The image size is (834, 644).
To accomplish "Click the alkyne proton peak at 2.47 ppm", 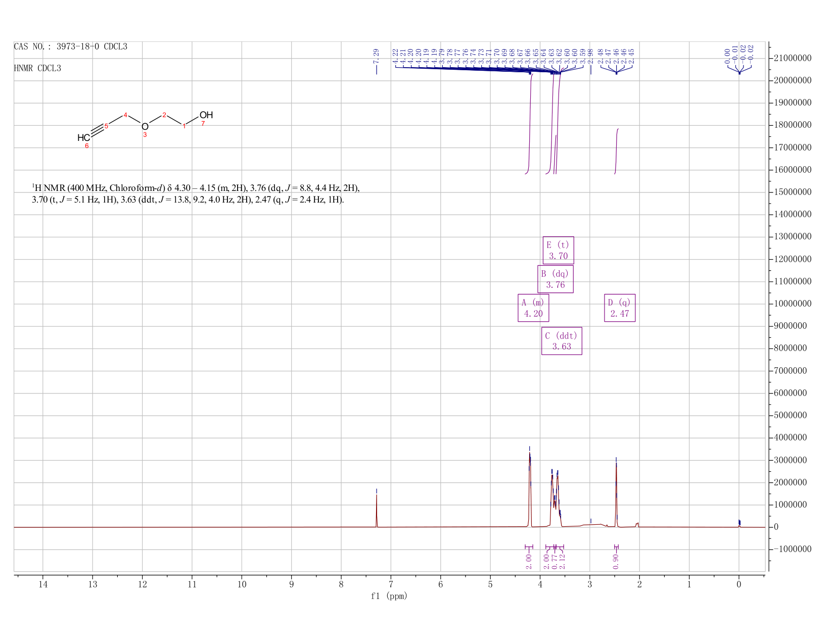I will pos(616,495).
